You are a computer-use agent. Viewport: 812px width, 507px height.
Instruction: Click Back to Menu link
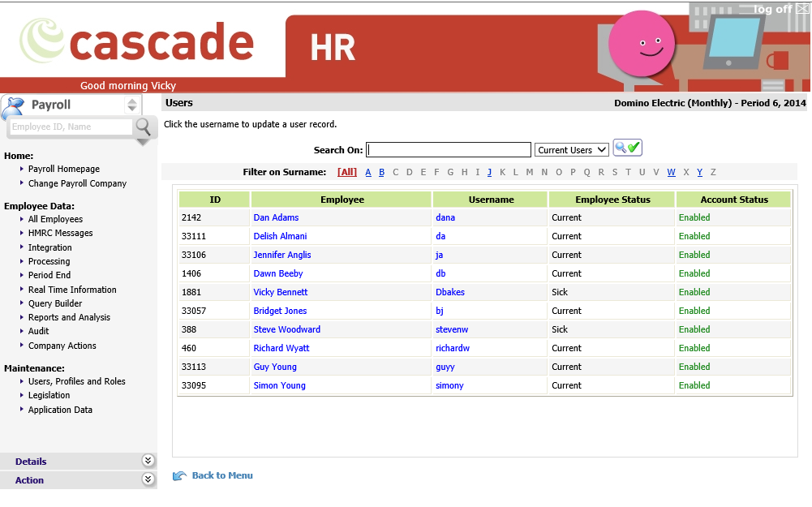(x=222, y=475)
